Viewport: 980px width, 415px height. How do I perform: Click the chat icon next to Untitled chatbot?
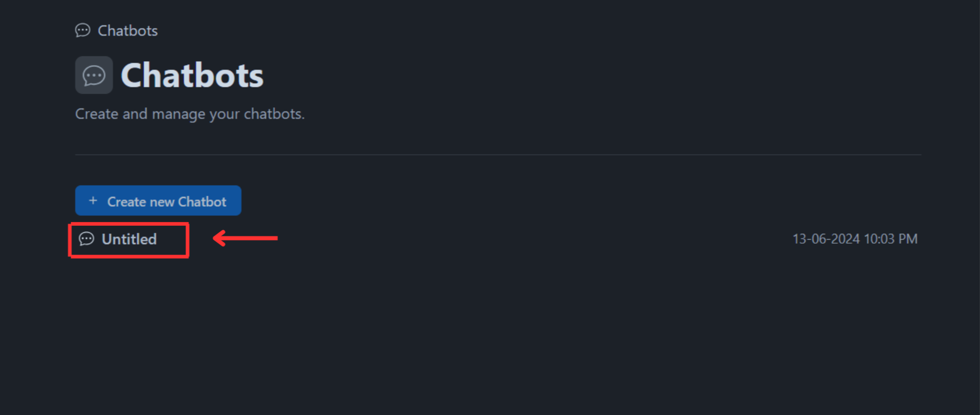87,239
